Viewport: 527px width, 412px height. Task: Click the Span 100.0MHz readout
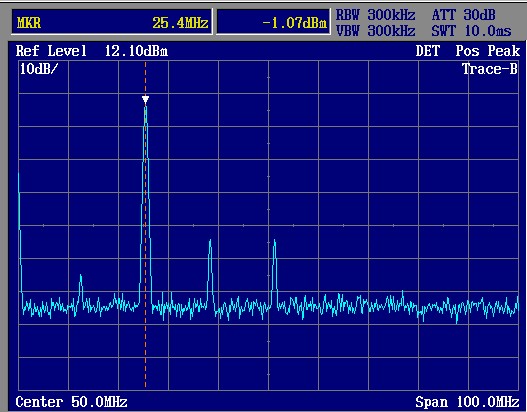(x=468, y=402)
